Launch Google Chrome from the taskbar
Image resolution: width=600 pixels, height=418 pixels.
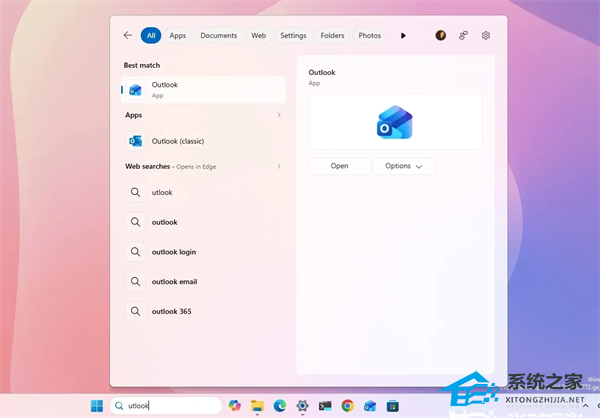click(347, 406)
